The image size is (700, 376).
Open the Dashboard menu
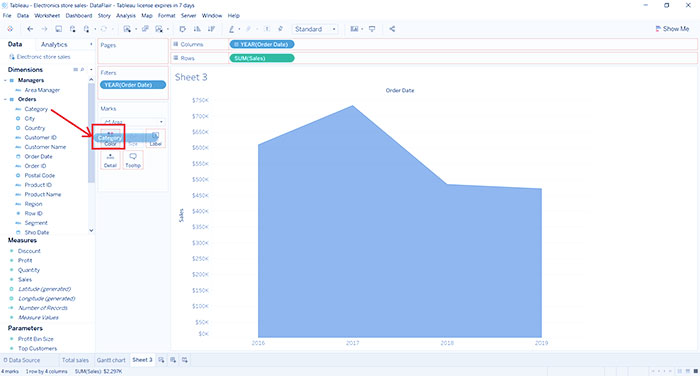[79, 15]
